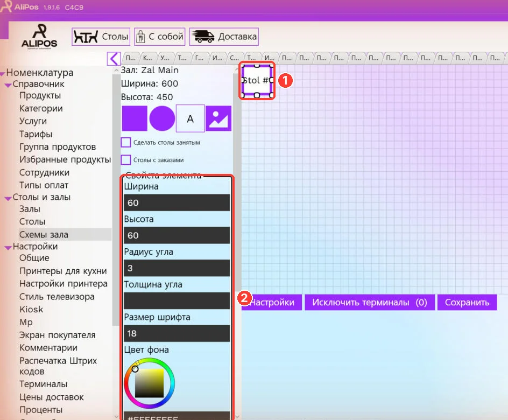Add an image element to the layout
Image resolution: width=508 pixels, height=420 pixels.
coord(218,118)
